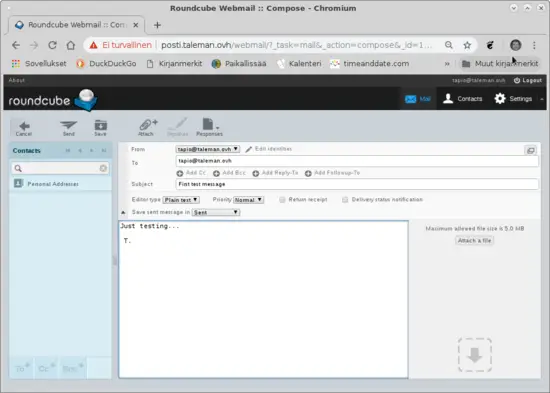Open the Chromium three-dot menu
This screenshot has height=393, width=550.
(x=534, y=45)
